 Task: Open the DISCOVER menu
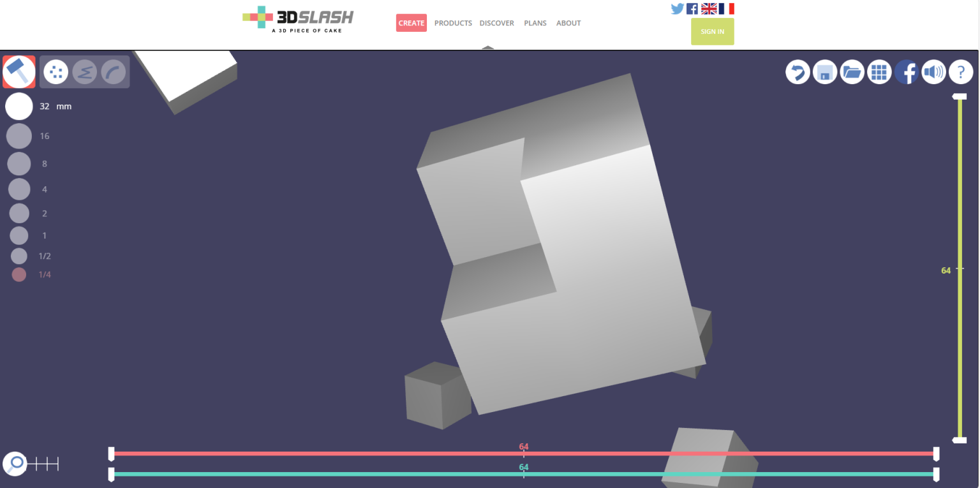[x=496, y=23]
